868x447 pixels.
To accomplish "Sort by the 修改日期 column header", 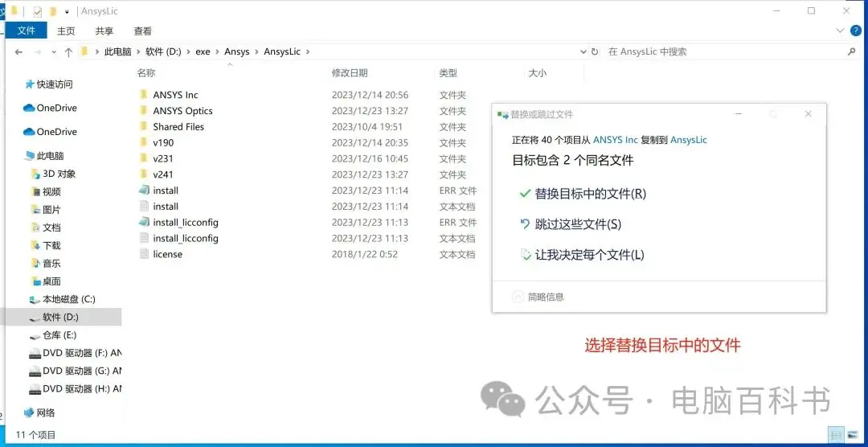I will tap(350, 72).
